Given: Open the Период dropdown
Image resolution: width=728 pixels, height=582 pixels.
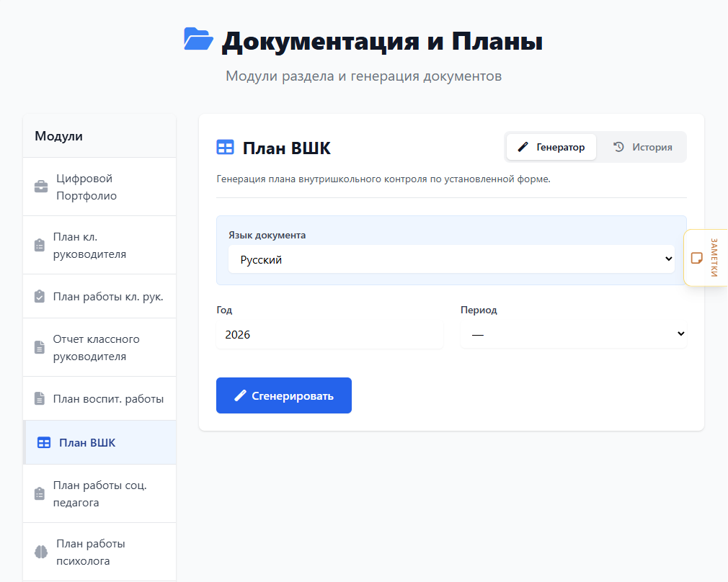Looking at the screenshot, I should [574, 334].
